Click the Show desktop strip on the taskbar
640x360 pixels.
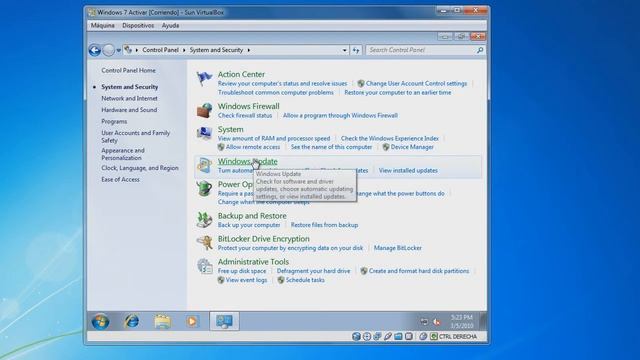tap(484, 321)
